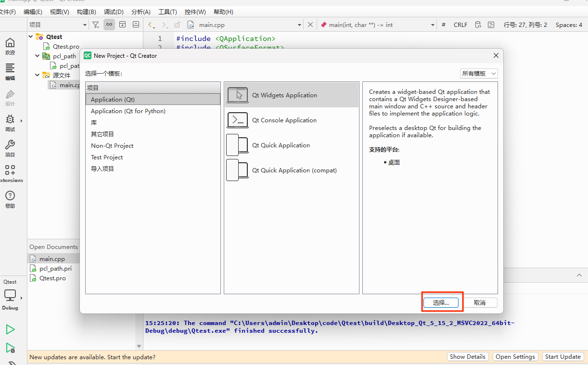Click the Start Update button
Screen dimensions: 588x365
pos(563,357)
